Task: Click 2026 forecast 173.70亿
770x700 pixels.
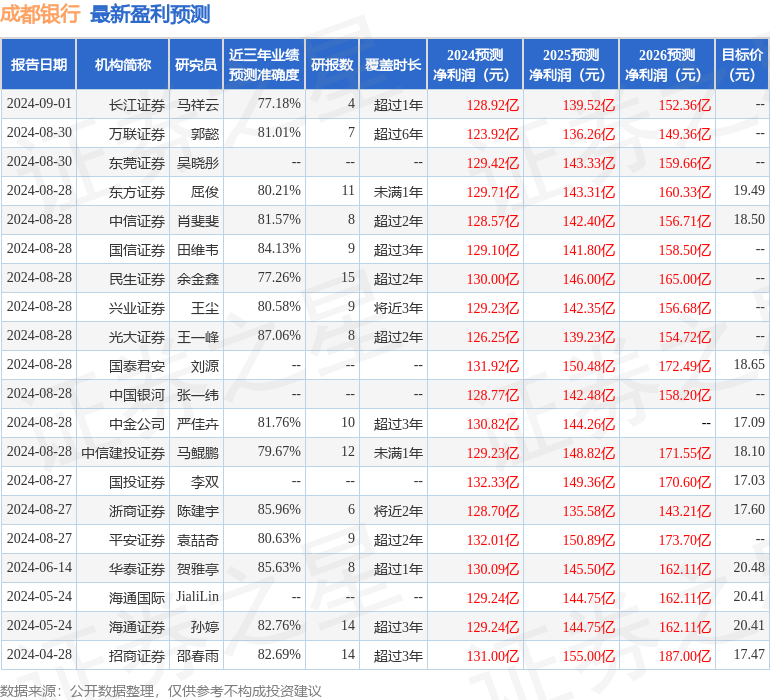Action: coord(685,540)
